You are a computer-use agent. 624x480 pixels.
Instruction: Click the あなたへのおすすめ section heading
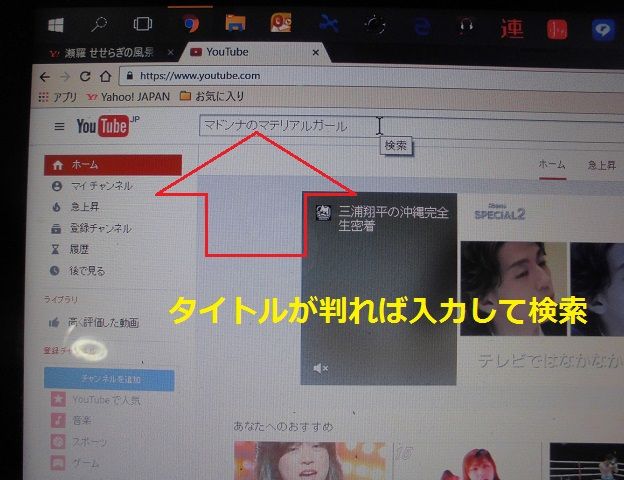[283, 427]
